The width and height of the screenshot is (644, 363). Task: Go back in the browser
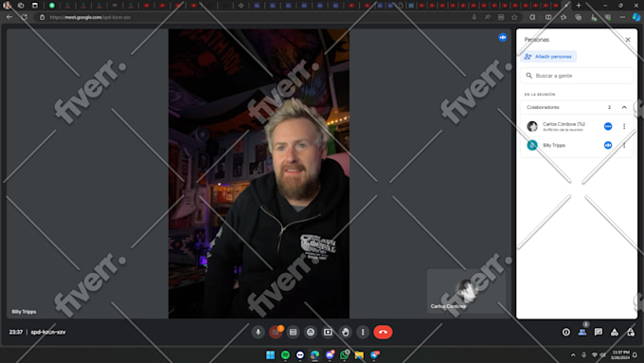(x=9, y=17)
